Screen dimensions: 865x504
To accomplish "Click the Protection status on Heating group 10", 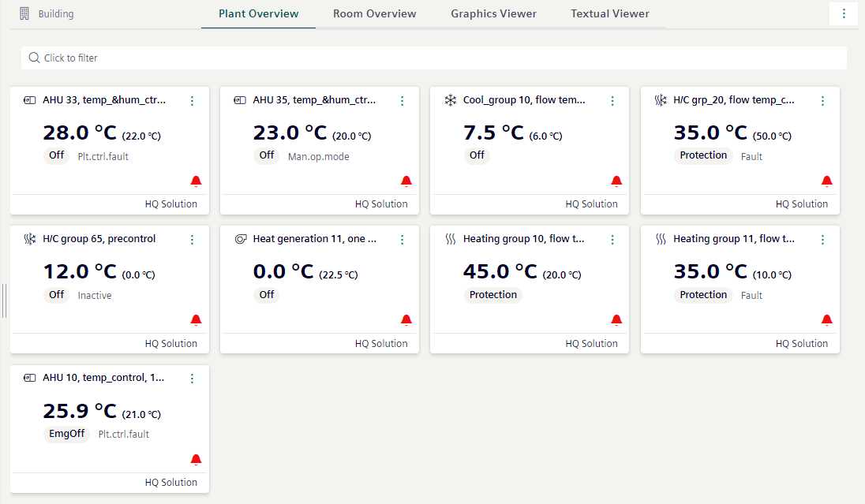I will pyautogui.click(x=493, y=295).
